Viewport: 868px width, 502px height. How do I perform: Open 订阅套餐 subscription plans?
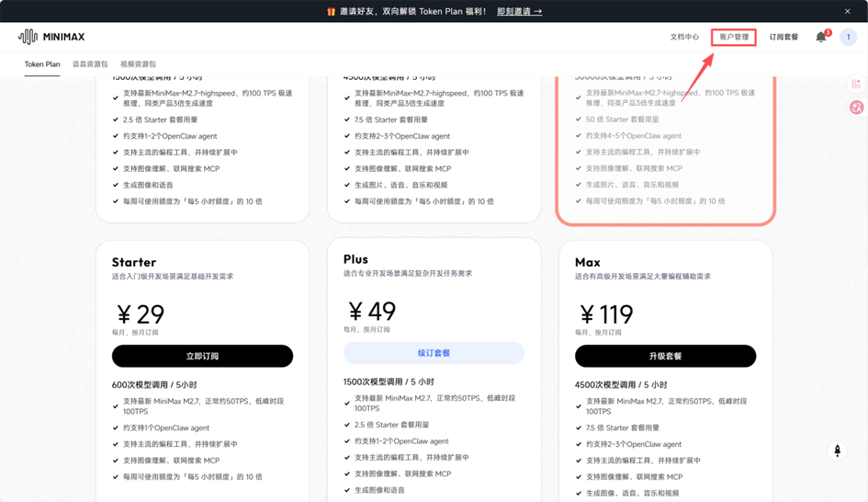coord(783,37)
